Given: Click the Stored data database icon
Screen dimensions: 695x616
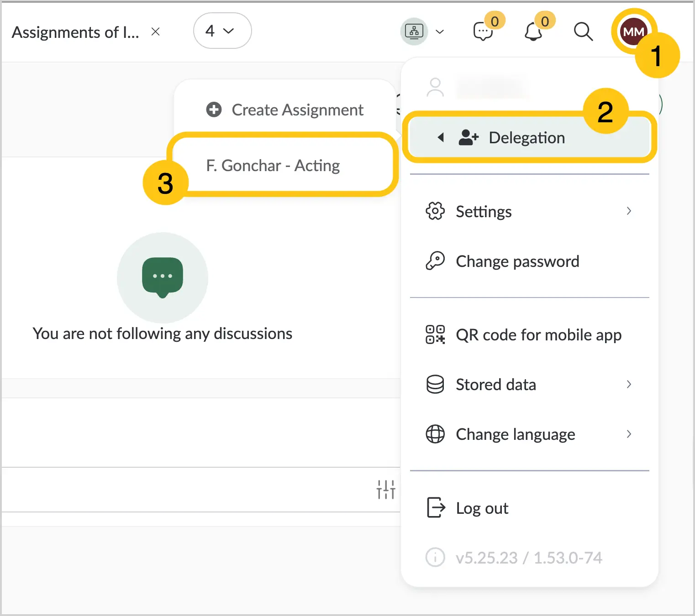Looking at the screenshot, I should click(435, 384).
